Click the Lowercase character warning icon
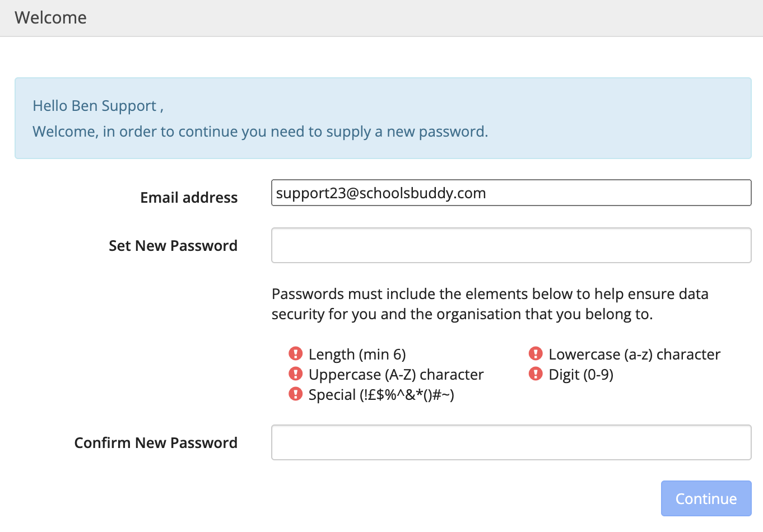Image resolution: width=763 pixels, height=532 pixels. click(x=536, y=353)
